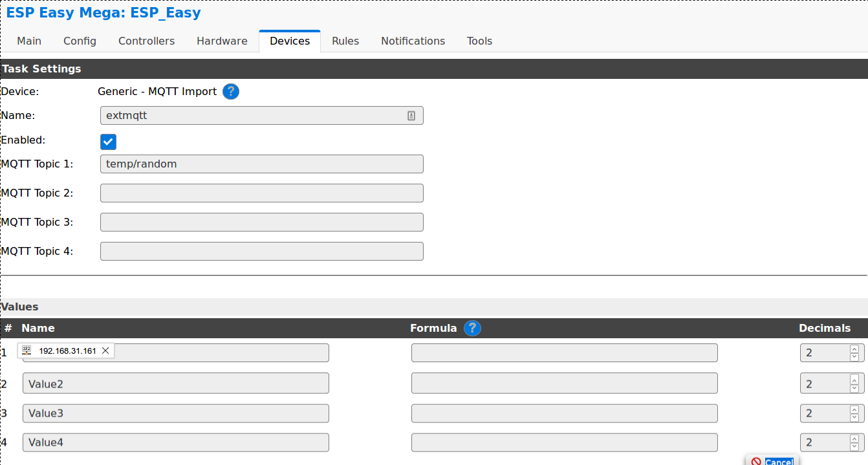Click the MQTT Topic 4 field

coord(262,252)
